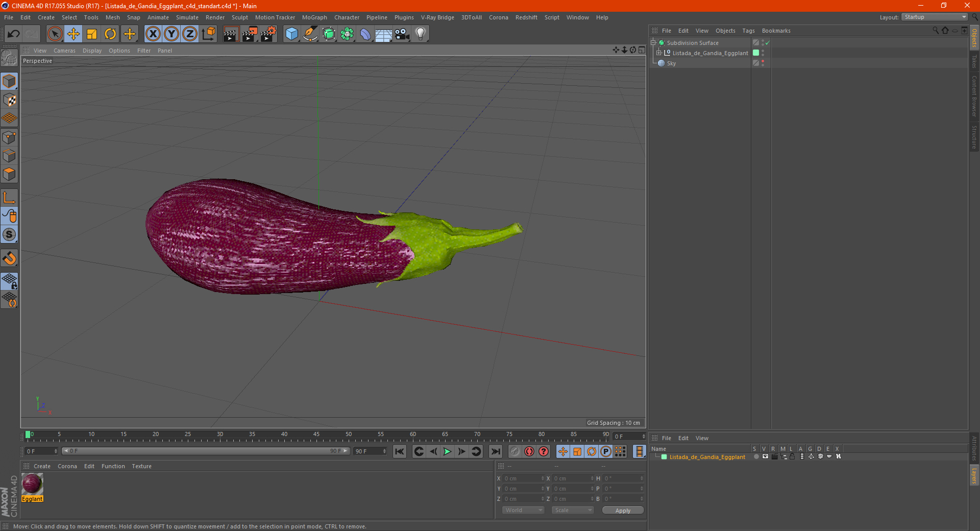Activate the Scale tool
Viewport: 980px width, 531px height.
pos(92,34)
